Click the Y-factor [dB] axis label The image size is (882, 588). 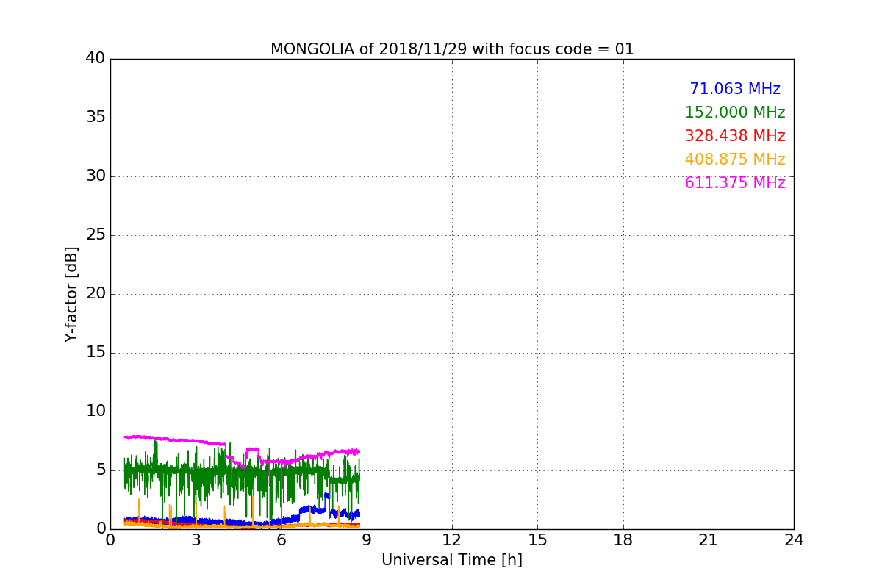click(71, 294)
